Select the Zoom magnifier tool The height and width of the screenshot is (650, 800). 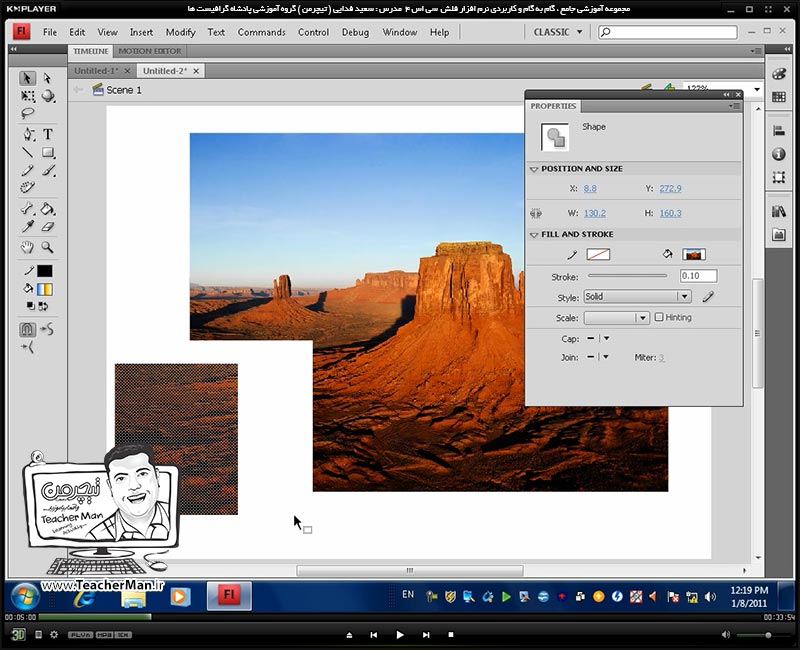coord(48,247)
